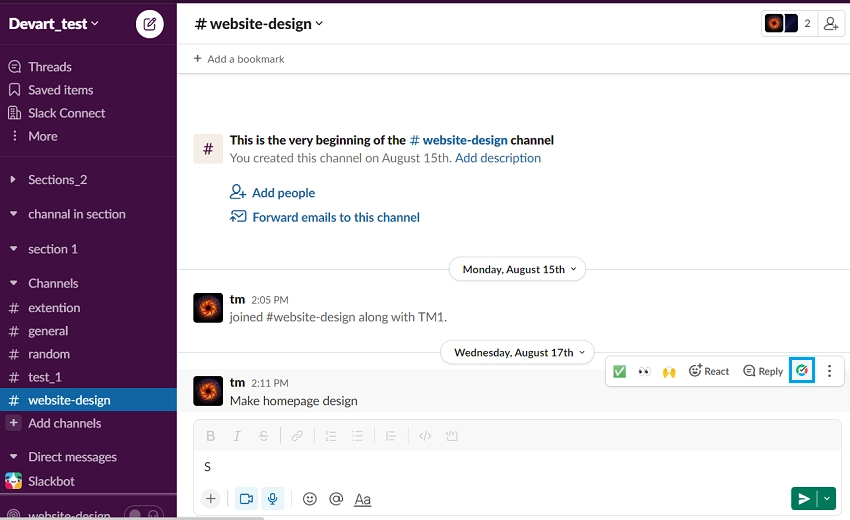
Task: Record an audio clip with microphone icon
Action: coord(273,499)
